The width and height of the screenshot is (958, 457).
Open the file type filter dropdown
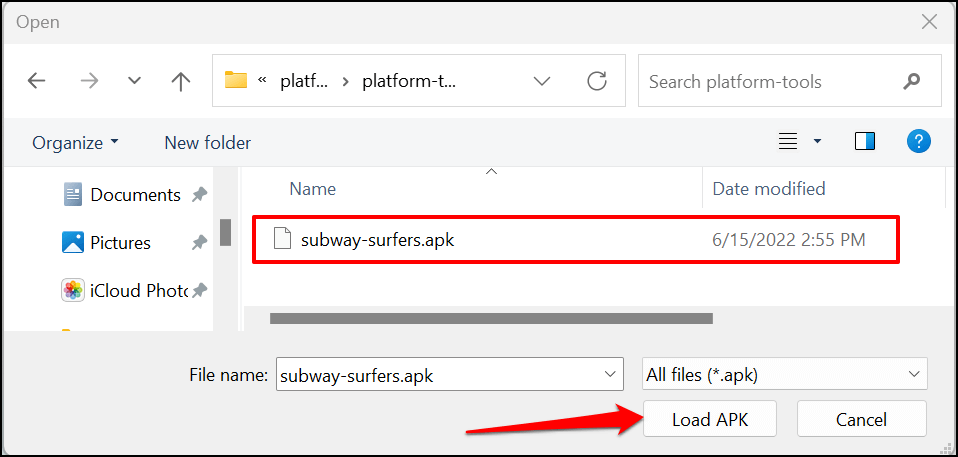913,375
